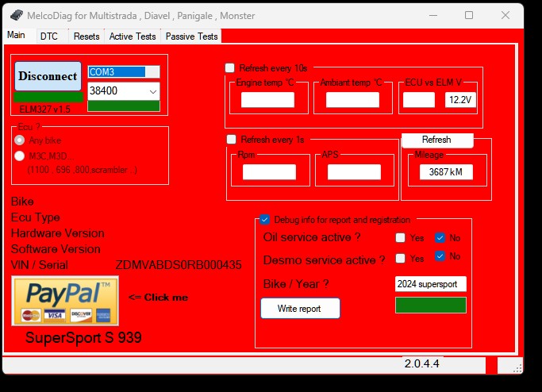
Task: Enable Refresh every 10s checkbox
Action: 230,67
